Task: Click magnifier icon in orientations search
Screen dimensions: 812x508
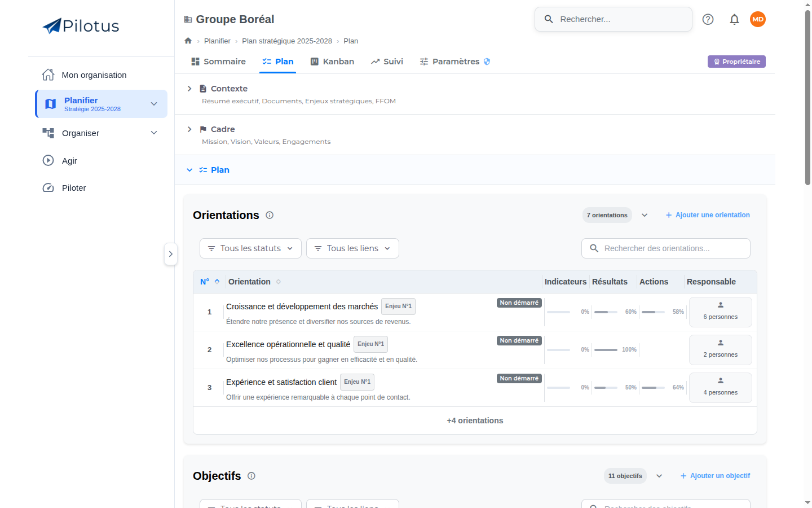Action: tap(594, 248)
